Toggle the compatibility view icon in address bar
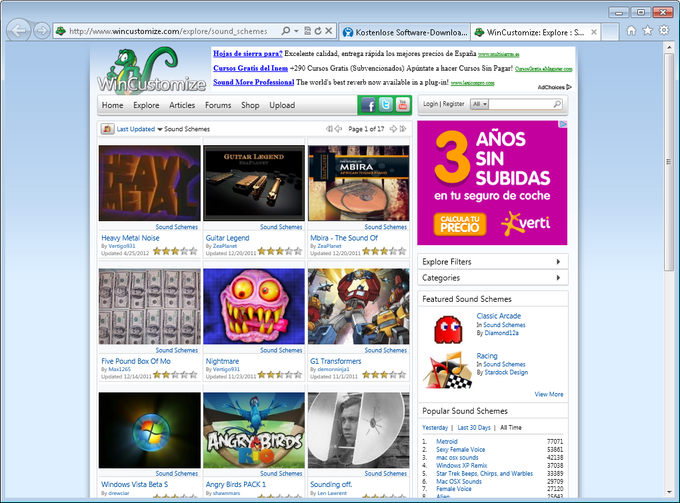 point(307,31)
